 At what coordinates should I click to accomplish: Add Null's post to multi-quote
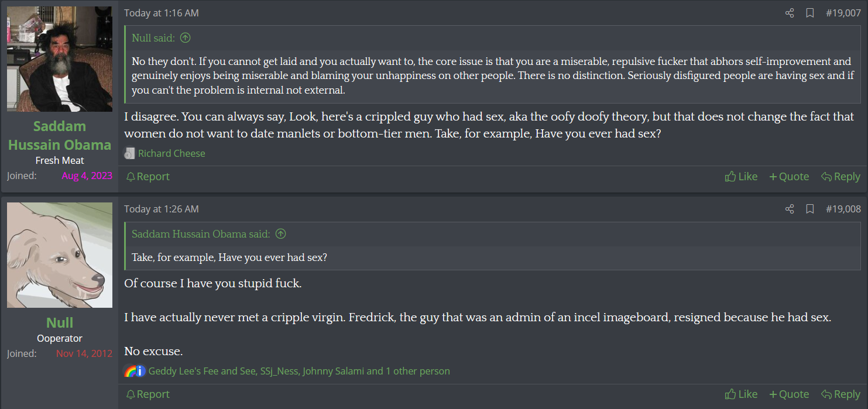[789, 394]
